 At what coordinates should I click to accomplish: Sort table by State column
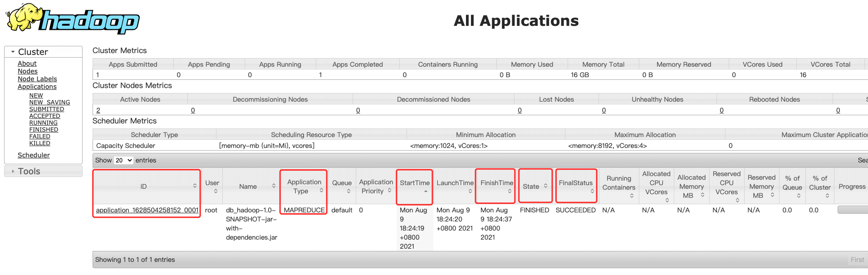tap(535, 187)
